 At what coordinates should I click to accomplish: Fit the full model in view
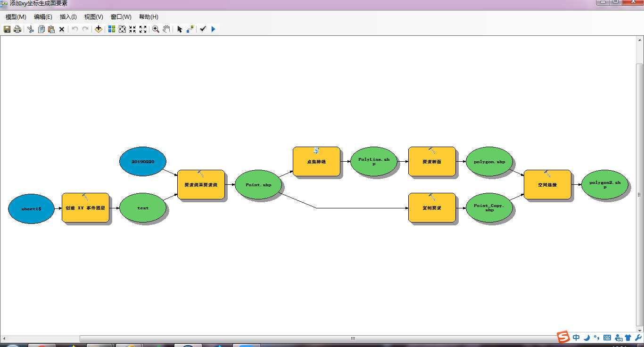[122, 29]
